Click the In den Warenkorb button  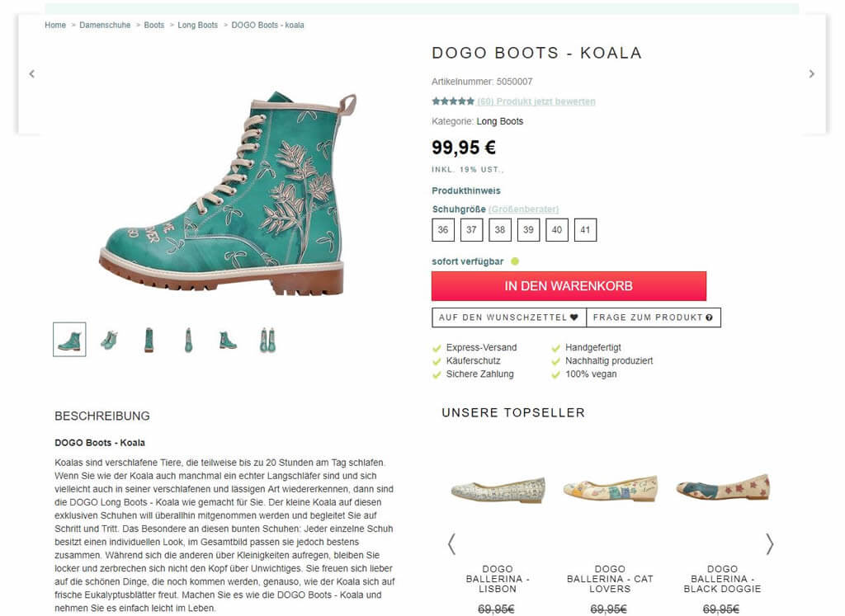coord(569,286)
